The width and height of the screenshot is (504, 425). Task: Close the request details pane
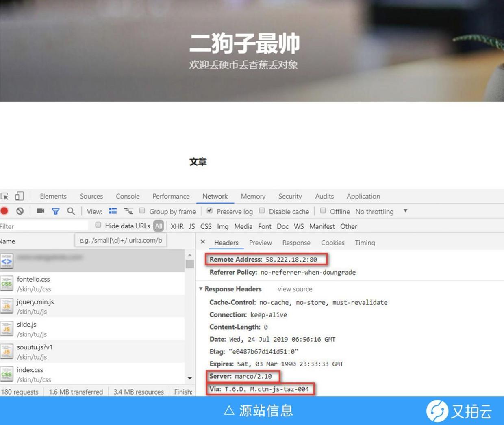click(x=203, y=242)
